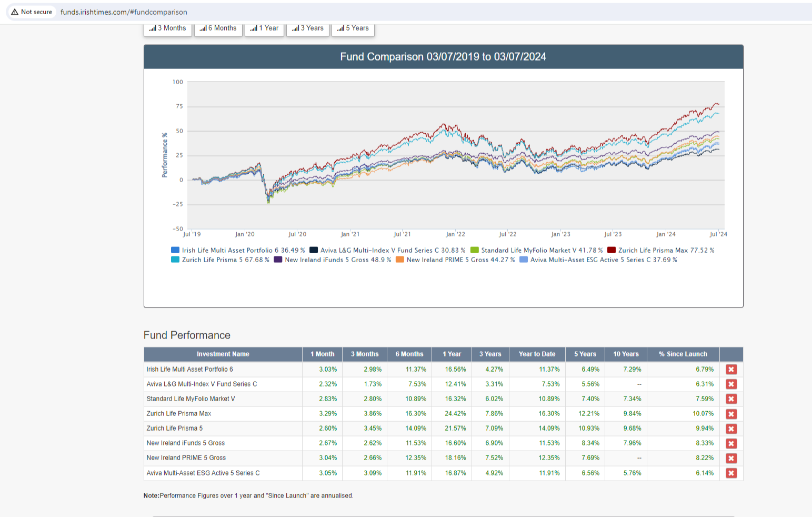Image resolution: width=812 pixels, height=517 pixels.
Task: Click Standard Life MyFolio Market V name
Action: point(191,399)
